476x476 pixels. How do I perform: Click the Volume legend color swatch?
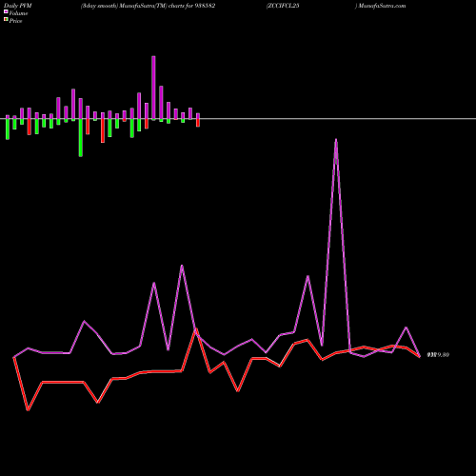6,11
